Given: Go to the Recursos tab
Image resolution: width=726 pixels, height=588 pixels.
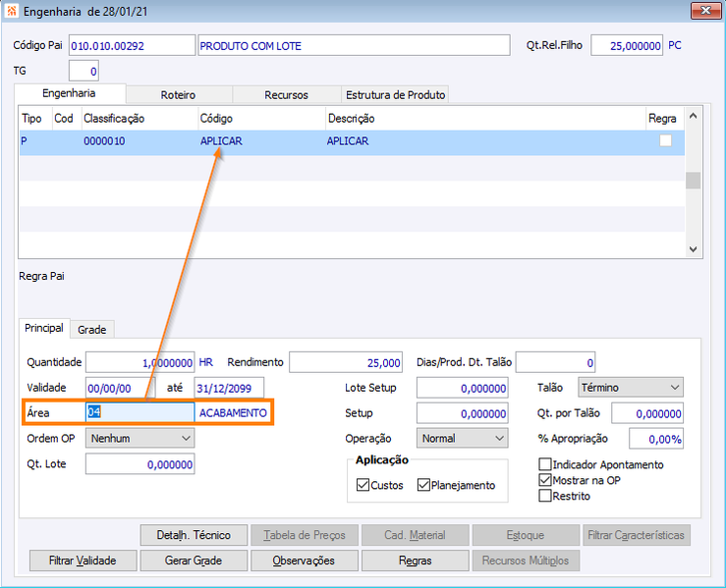Looking at the screenshot, I should coord(286,95).
